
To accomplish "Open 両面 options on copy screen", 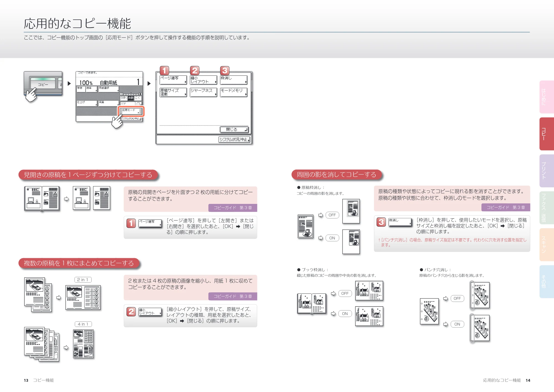I will coord(109,104).
